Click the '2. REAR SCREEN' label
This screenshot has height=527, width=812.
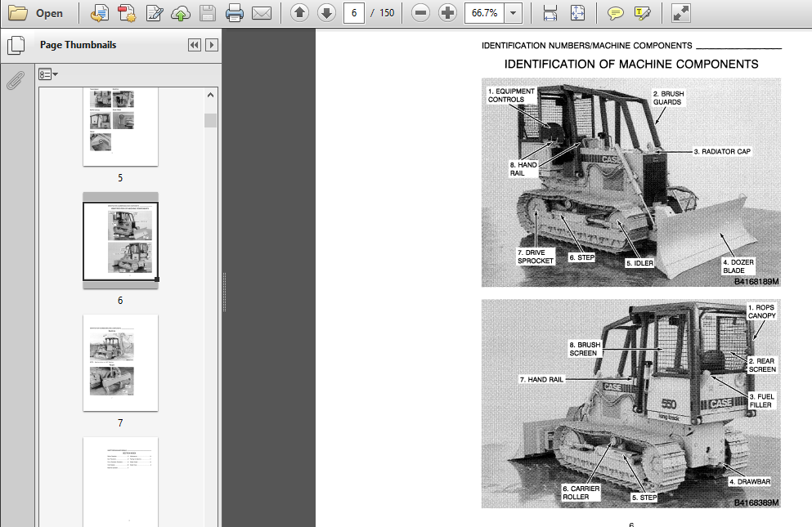coord(762,365)
